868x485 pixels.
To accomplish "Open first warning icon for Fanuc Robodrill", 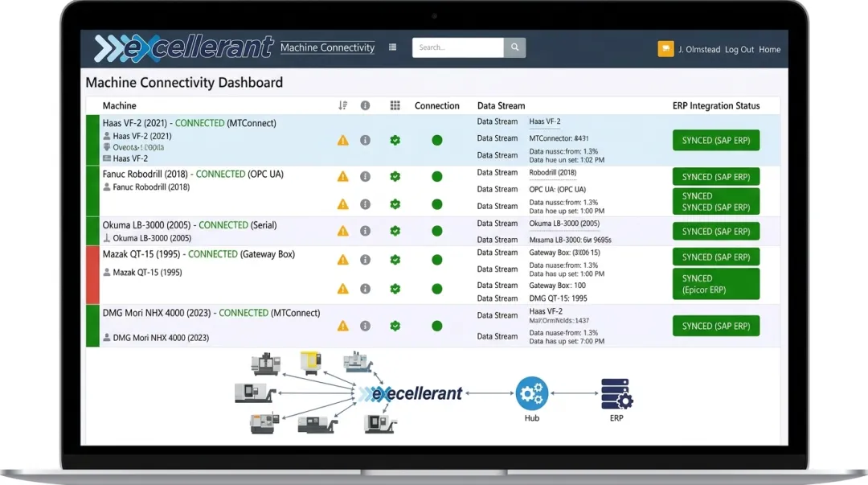I will pyautogui.click(x=343, y=177).
